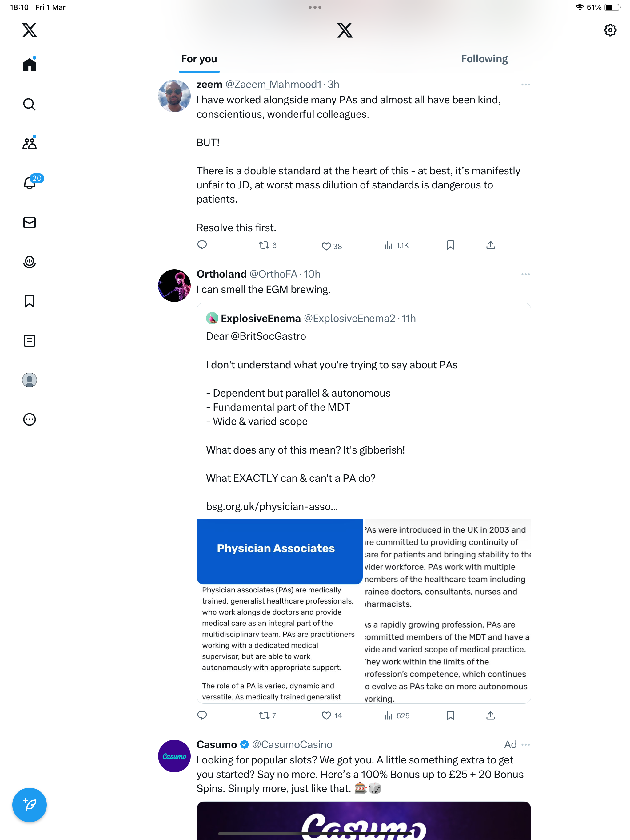The height and width of the screenshot is (840, 630).
Task: Open Communities from the sidebar
Action: tap(29, 143)
